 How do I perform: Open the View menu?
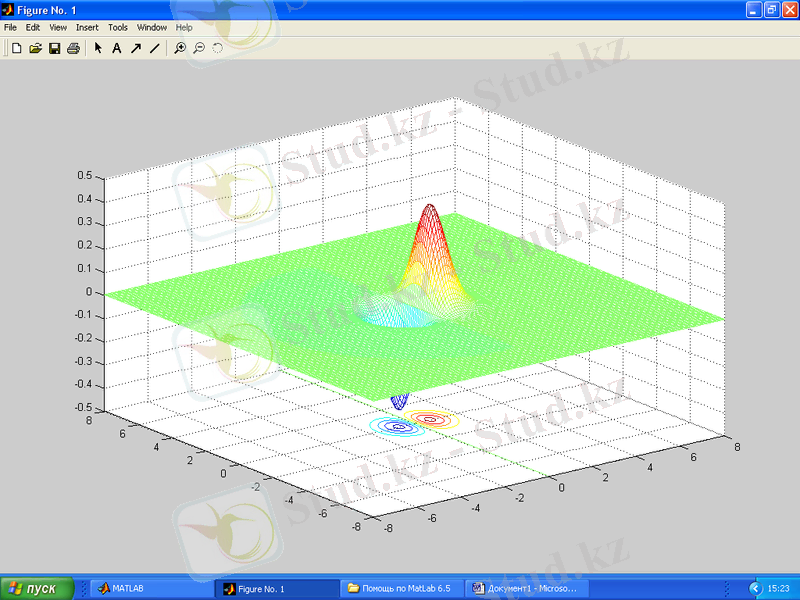coord(58,28)
